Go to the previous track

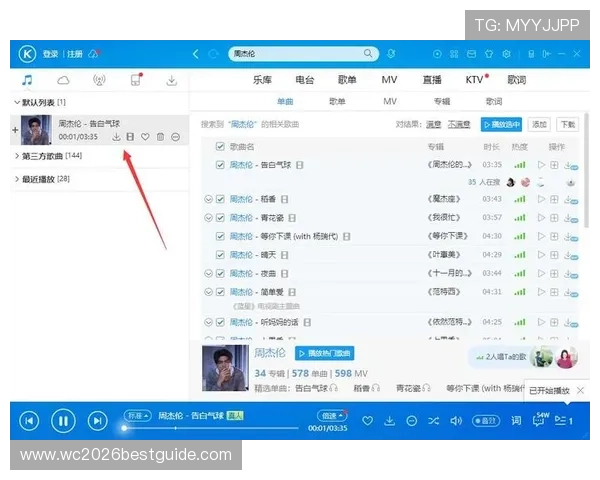(x=29, y=421)
